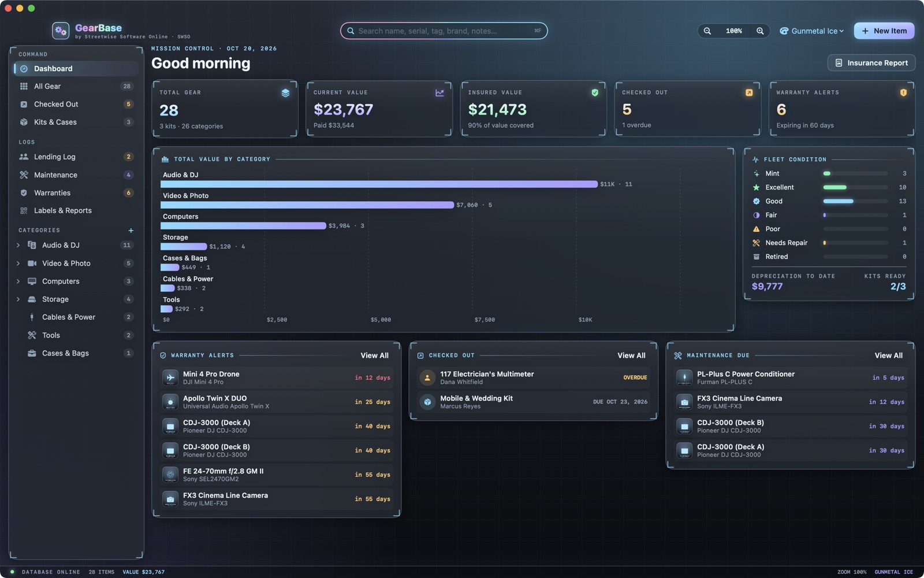
Task: Click the Mini 4 Pro Drone icon
Action: [x=170, y=378]
